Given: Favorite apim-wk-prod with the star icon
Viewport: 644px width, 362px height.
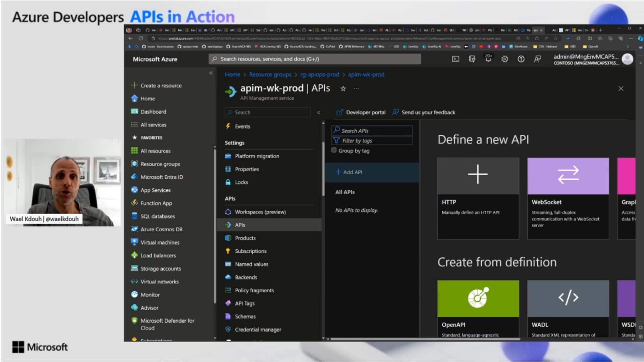Looking at the screenshot, I should (343, 89).
